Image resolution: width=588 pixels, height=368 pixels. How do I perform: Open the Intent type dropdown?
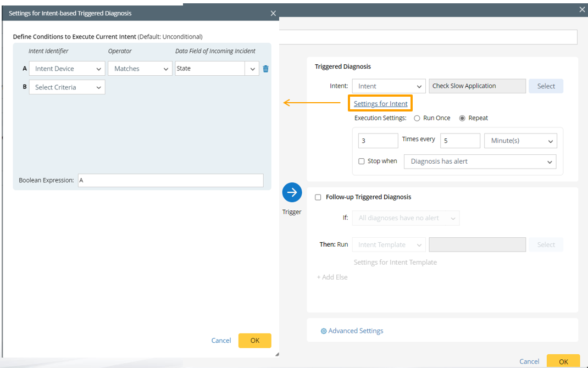389,86
